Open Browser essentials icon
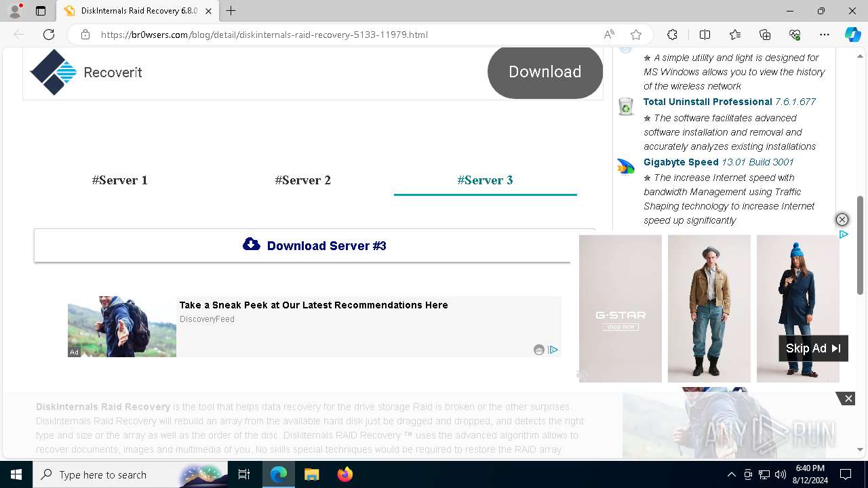The width and height of the screenshot is (868, 488). point(795,35)
